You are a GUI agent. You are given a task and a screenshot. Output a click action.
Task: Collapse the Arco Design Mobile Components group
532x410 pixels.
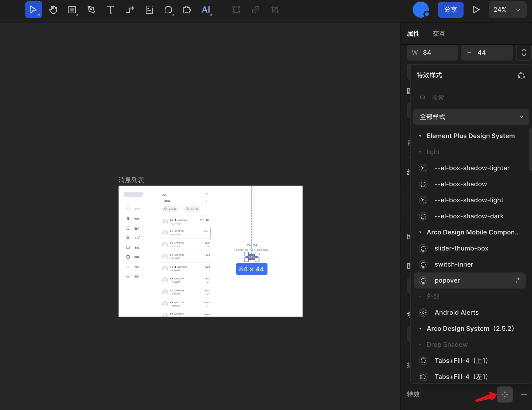pos(420,232)
